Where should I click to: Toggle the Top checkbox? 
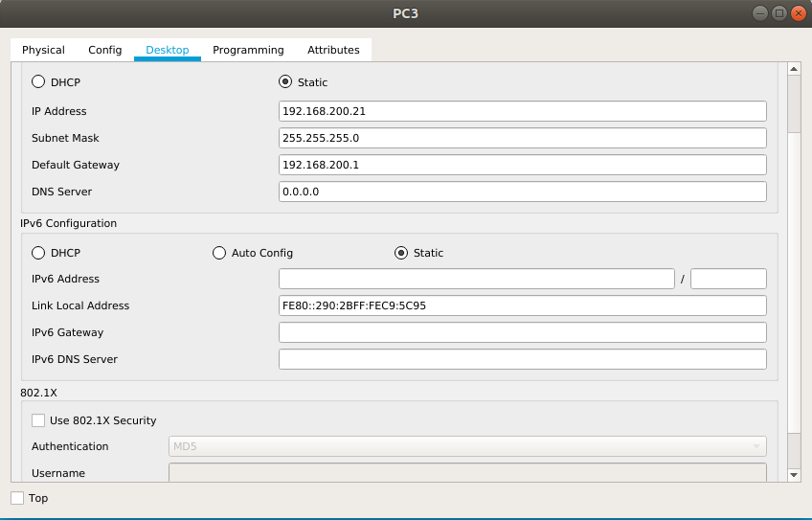pyautogui.click(x=17, y=498)
